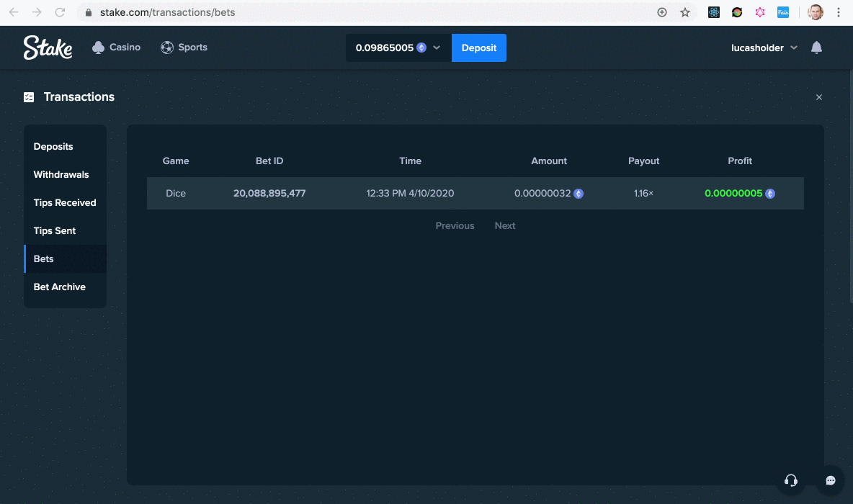This screenshot has width=853, height=504.
Task: Click the add-to-browser plus circle icon
Action: 661,12
